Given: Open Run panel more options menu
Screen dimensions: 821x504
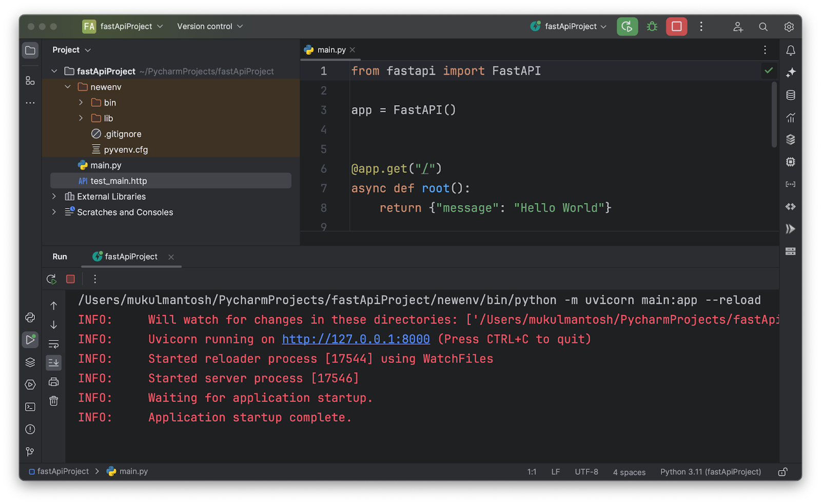Looking at the screenshot, I should tap(95, 279).
